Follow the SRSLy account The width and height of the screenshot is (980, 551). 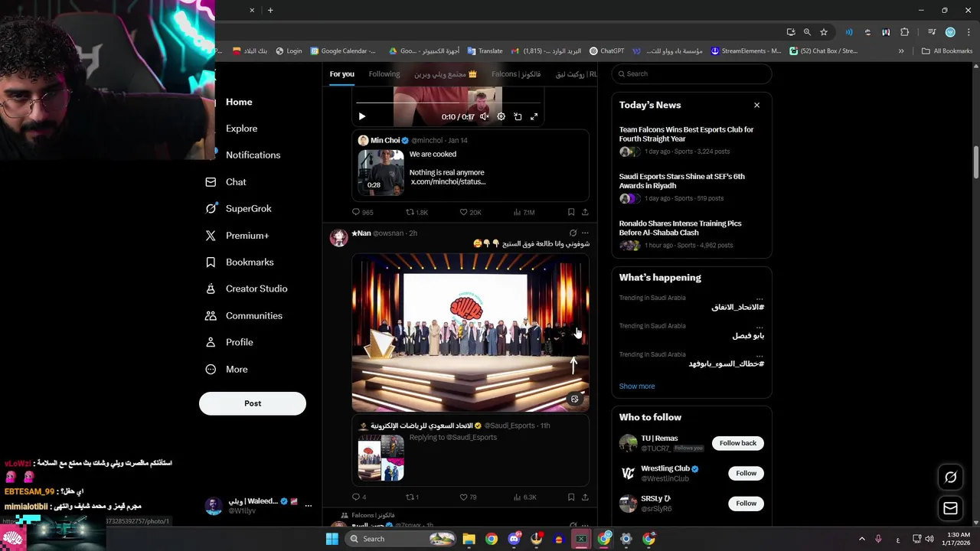(x=746, y=503)
